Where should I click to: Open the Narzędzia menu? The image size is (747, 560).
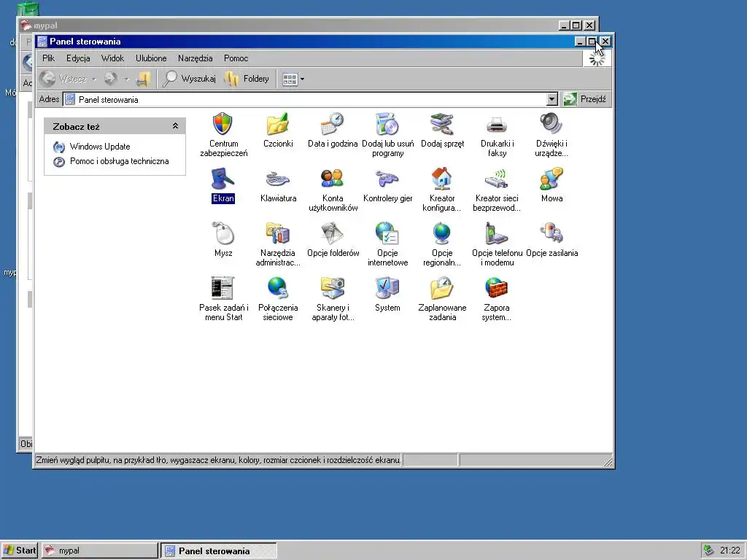click(195, 58)
